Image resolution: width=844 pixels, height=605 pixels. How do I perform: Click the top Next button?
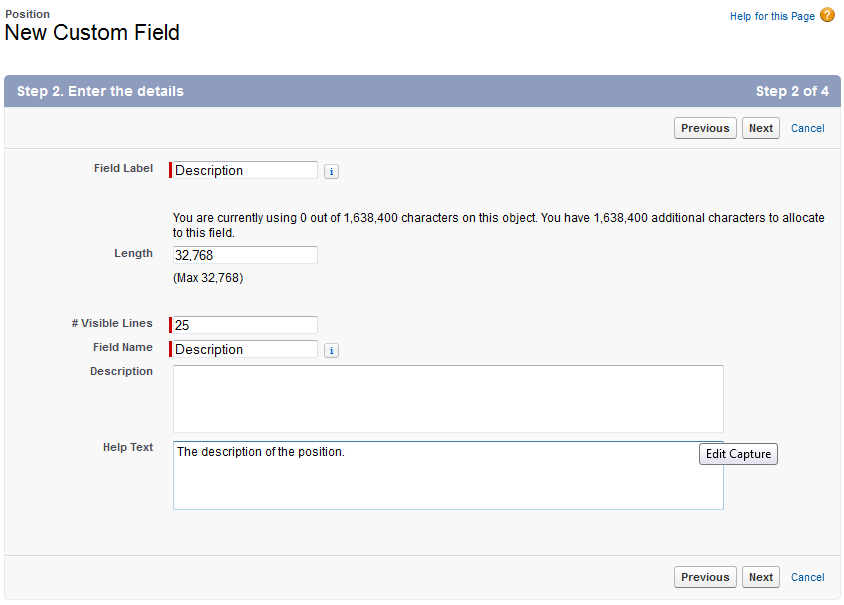[x=761, y=128]
